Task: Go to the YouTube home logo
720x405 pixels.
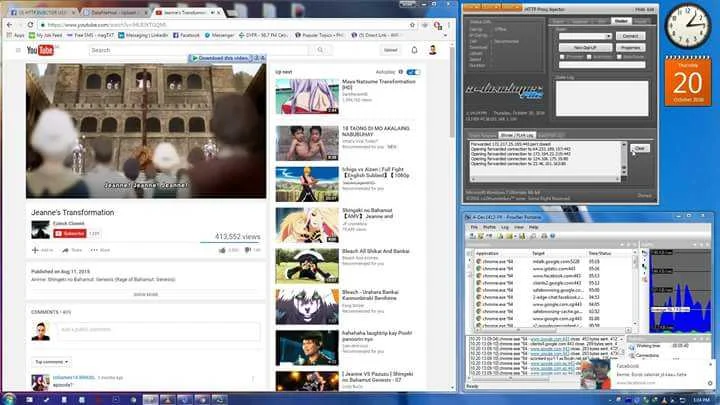Action: point(40,50)
